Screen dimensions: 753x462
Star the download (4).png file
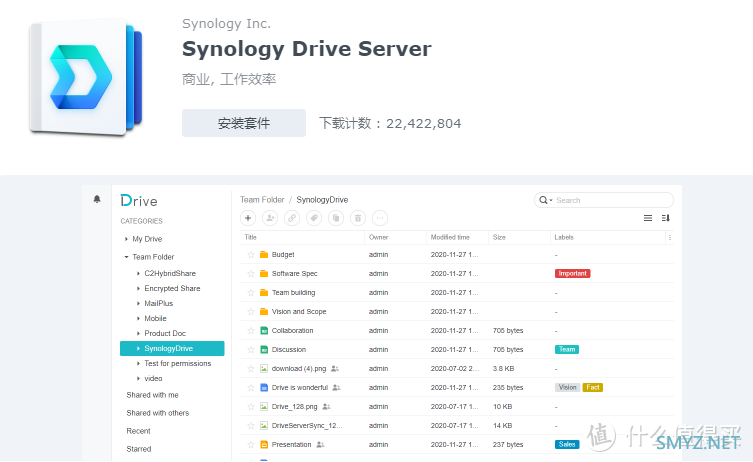click(251, 369)
